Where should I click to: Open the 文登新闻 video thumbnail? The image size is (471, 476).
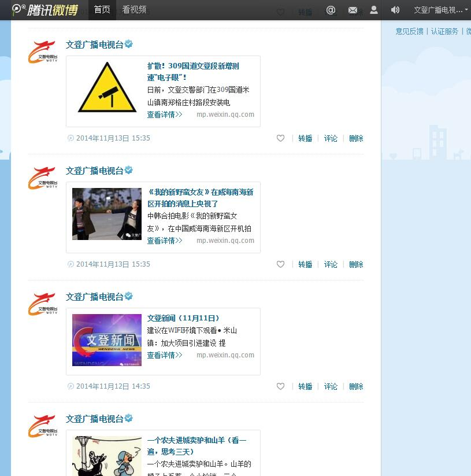(107, 340)
